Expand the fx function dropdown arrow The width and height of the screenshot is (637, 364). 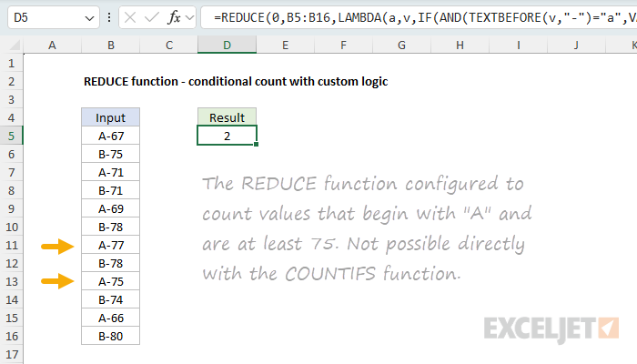tap(189, 18)
